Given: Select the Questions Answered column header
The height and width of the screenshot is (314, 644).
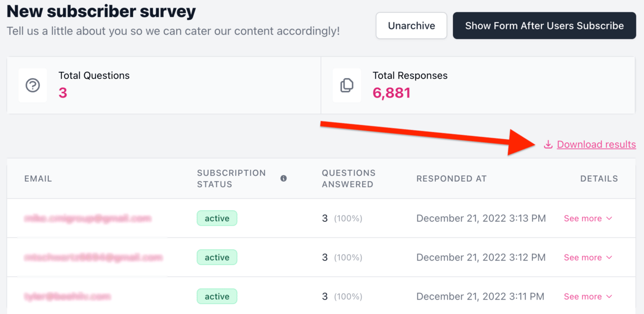Looking at the screenshot, I should (349, 178).
